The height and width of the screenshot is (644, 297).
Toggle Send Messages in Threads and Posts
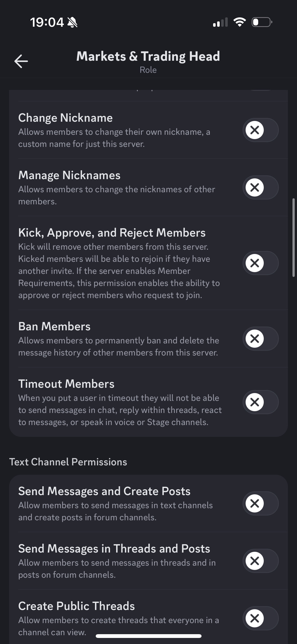(x=260, y=561)
